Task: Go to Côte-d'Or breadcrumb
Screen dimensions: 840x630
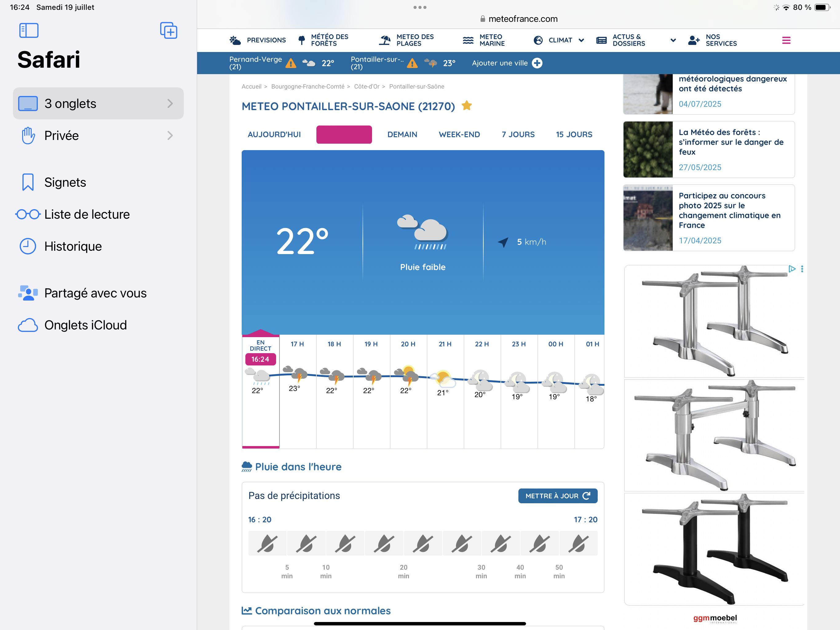Action: (x=367, y=87)
